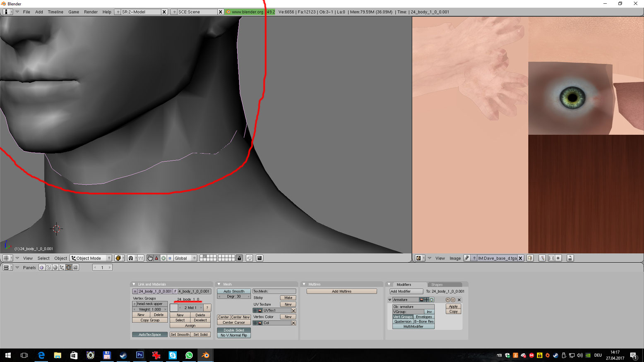
Task: Select the Editing buttons icon in Panels header
Action: point(69,267)
